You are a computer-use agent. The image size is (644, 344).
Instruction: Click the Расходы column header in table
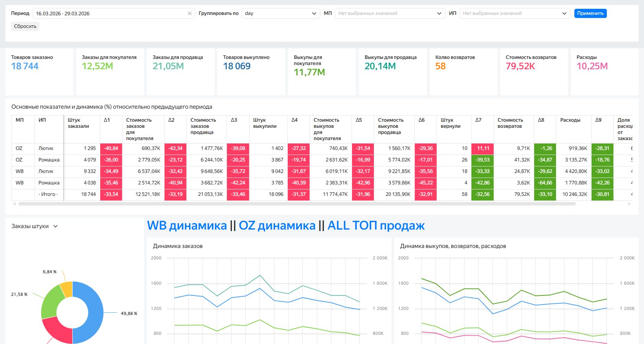[570, 120]
